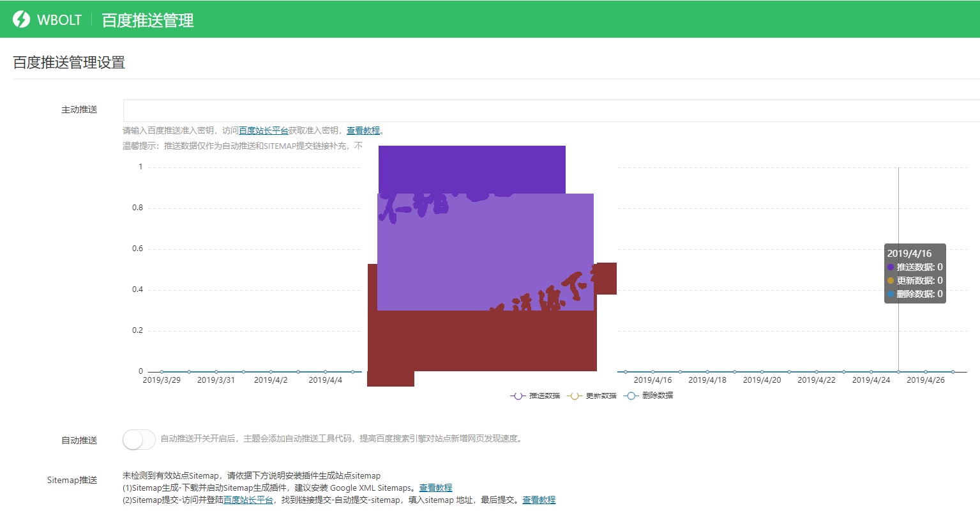Screen dimensions: 980x531
Task: Click the 未检测到有效站点Sitemap notice text
Action: coord(252,475)
